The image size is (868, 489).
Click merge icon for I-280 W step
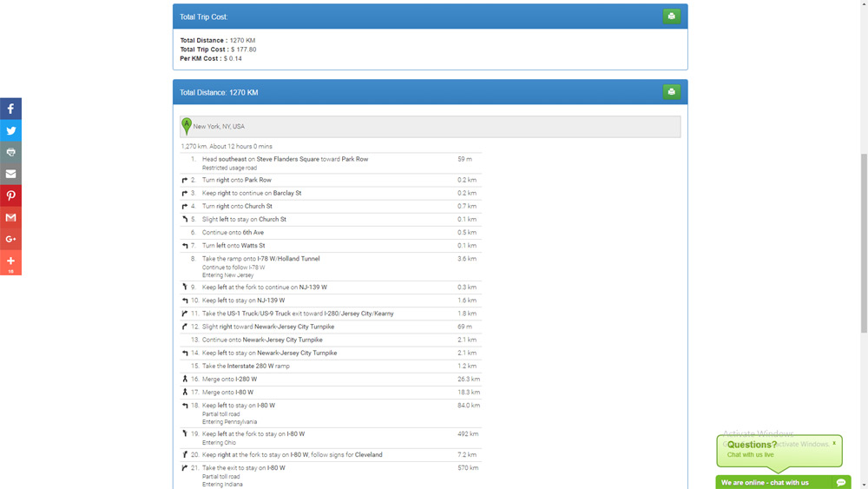(x=185, y=379)
